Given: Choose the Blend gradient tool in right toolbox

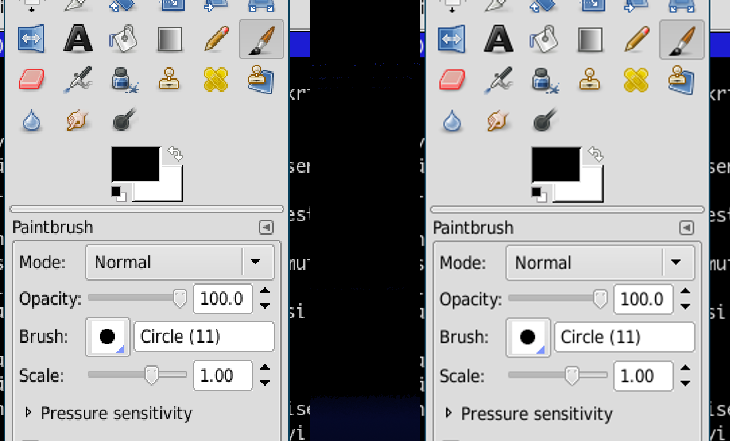Looking at the screenshot, I should 591,39.
